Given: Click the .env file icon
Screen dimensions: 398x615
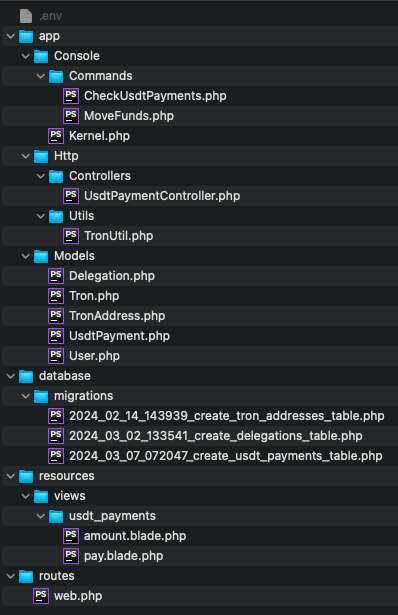Looking at the screenshot, I should (x=26, y=16).
